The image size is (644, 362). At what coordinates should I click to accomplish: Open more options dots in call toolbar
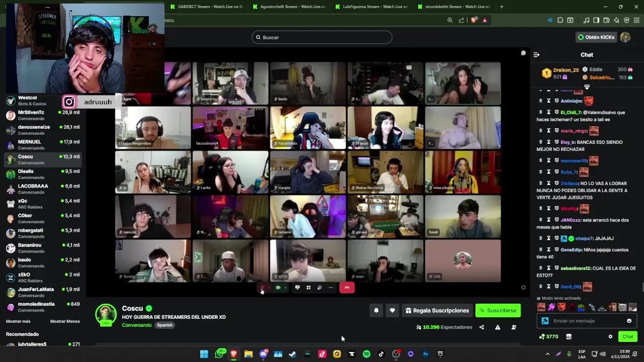tap(331, 288)
